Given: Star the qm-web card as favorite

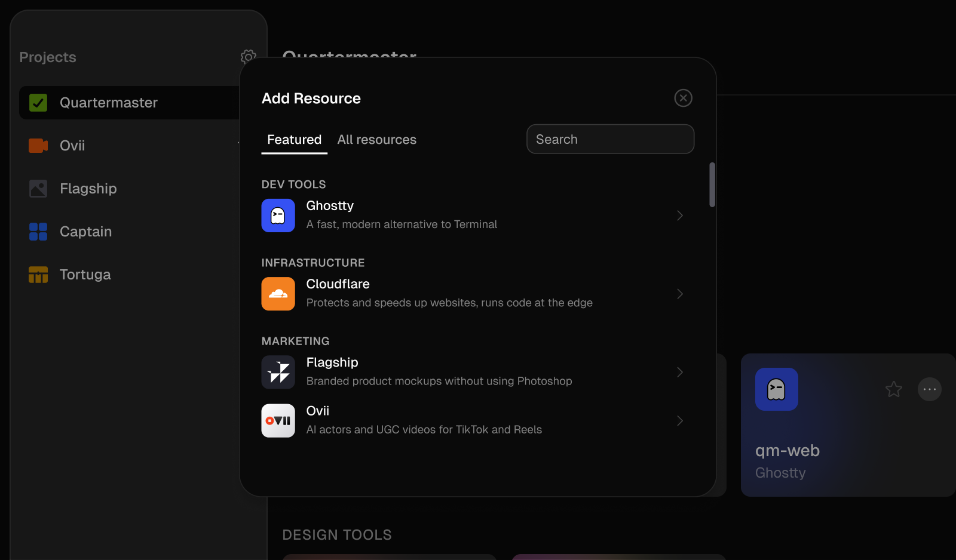Looking at the screenshot, I should tap(894, 389).
